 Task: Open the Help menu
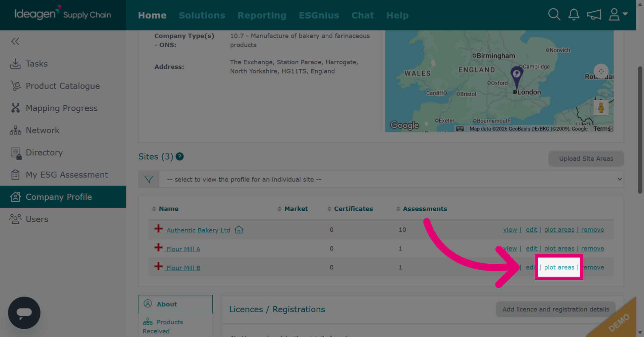click(x=397, y=15)
